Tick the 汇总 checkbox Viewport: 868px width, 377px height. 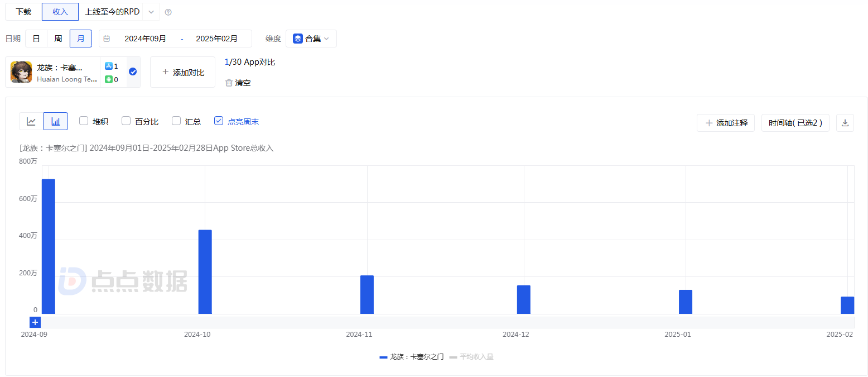pyautogui.click(x=176, y=121)
